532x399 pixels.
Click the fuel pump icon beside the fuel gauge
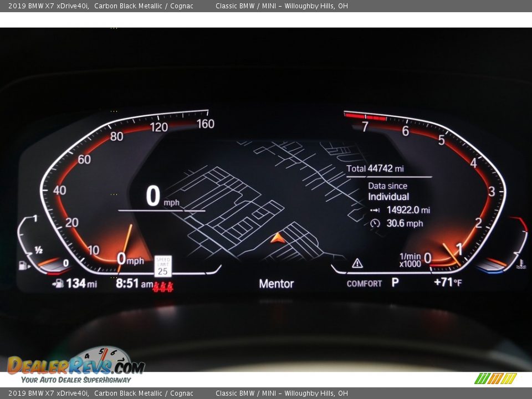[x=24, y=265]
